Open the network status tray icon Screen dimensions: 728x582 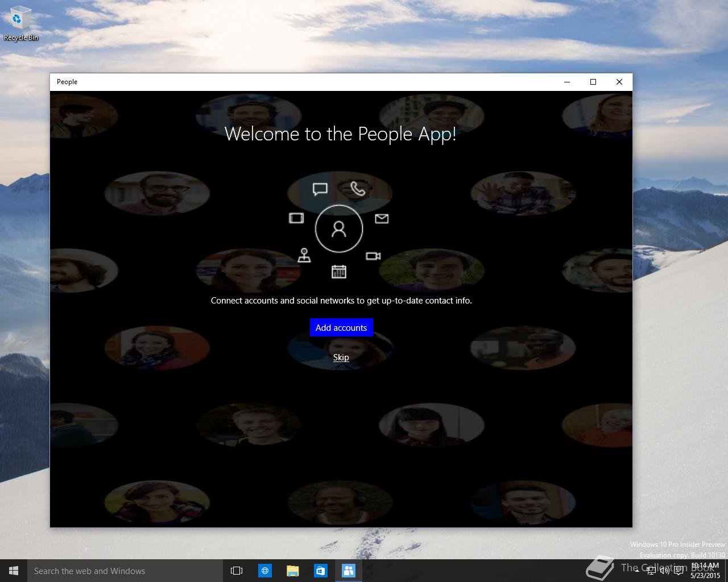pos(651,571)
